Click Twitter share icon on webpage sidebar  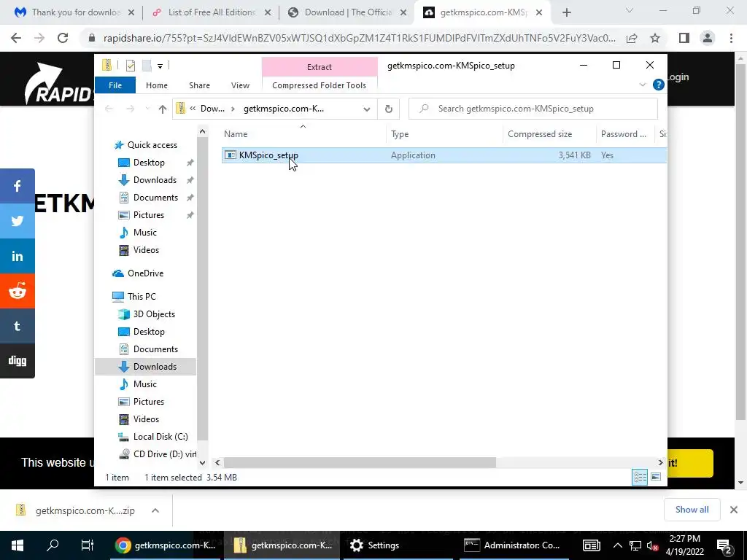pos(18,221)
